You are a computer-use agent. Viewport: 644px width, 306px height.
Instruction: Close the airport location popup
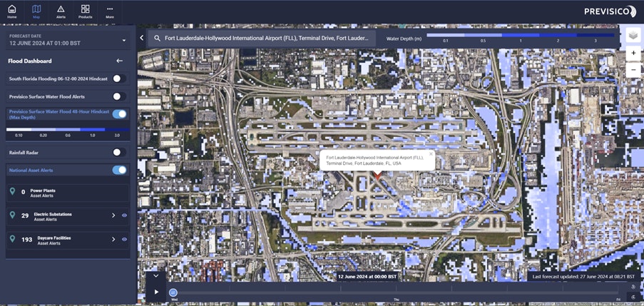(x=431, y=154)
